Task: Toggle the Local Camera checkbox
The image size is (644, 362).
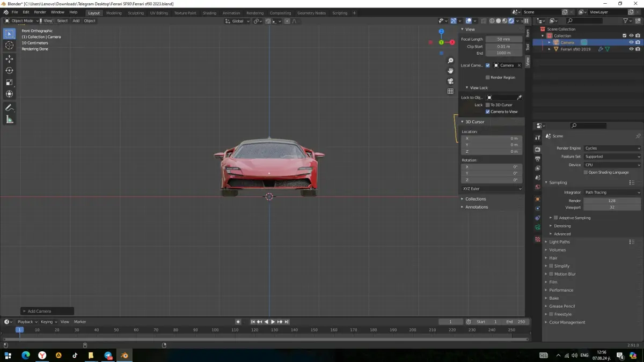Action: (x=488, y=65)
